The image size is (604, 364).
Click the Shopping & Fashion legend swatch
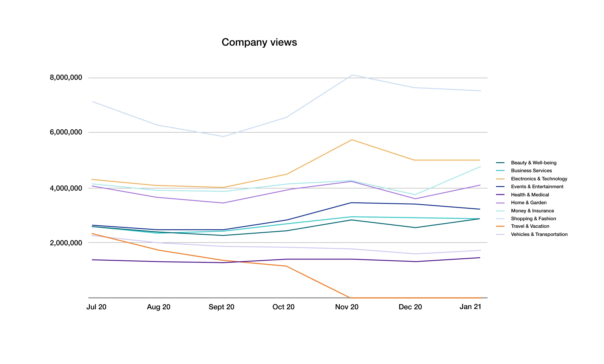tap(500, 219)
